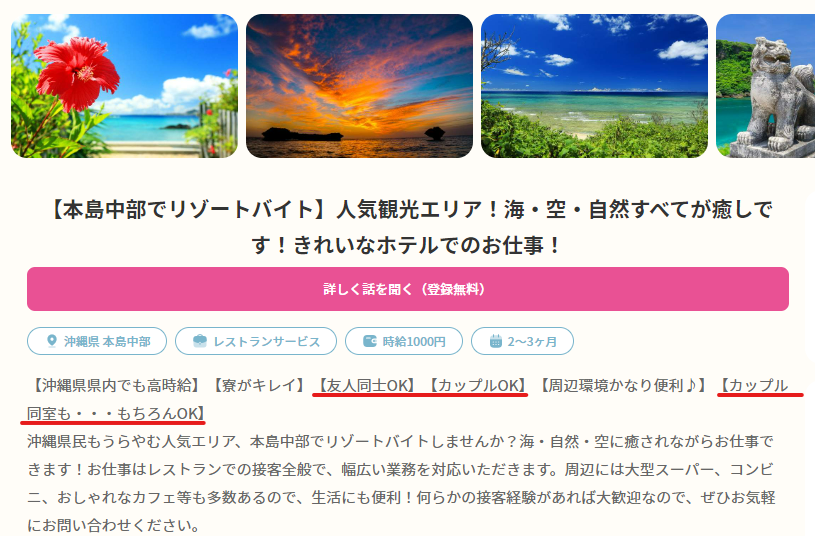The width and height of the screenshot is (815, 536).
Task: Open the red hibiscus beach photo
Action: click(124, 86)
